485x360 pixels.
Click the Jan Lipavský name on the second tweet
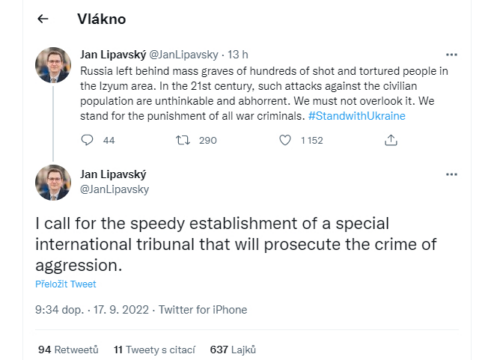click(x=113, y=174)
